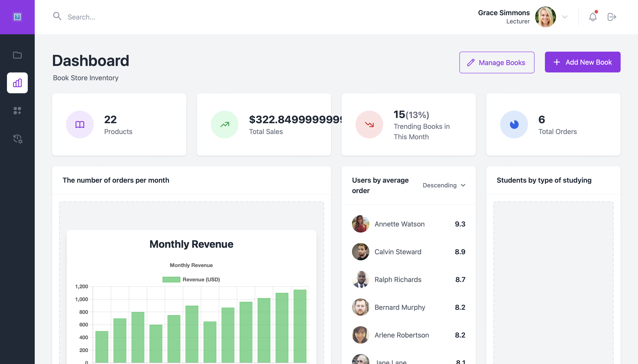Click Calvin Steward's avatar
The width and height of the screenshot is (638, 364).
coord(360,252)
